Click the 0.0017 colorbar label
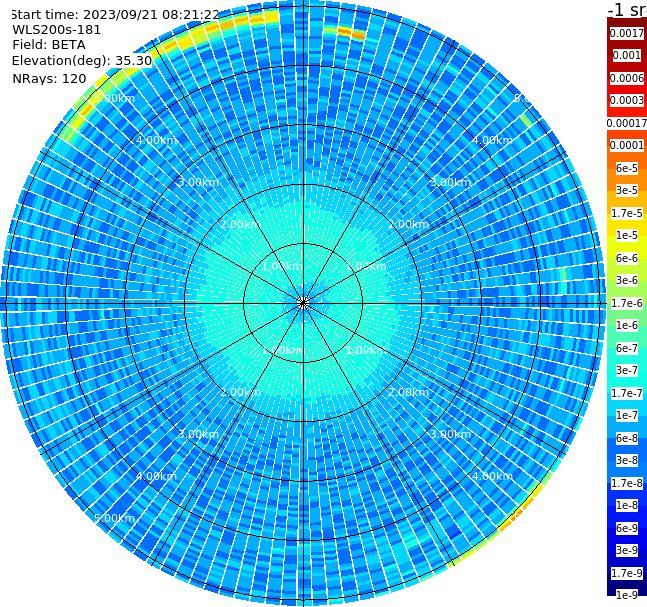 (x=626, y=33)
